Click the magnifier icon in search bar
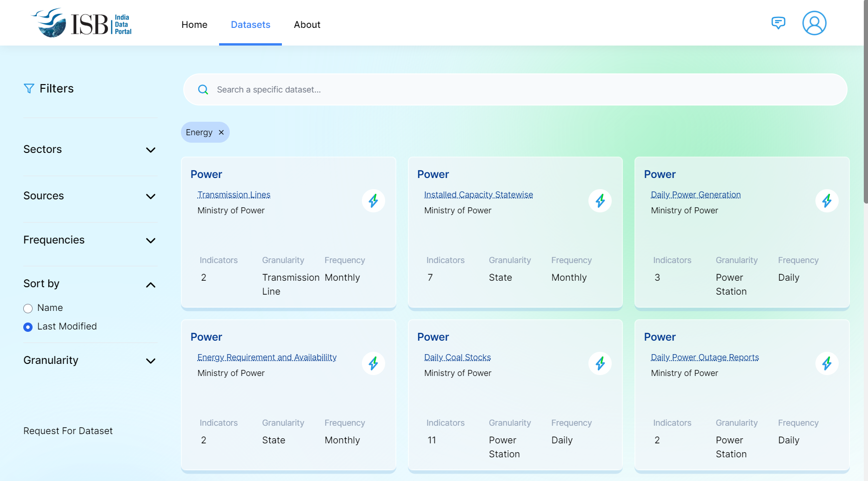The height and width of the screenshot is (481, 868). pos(203,90)
